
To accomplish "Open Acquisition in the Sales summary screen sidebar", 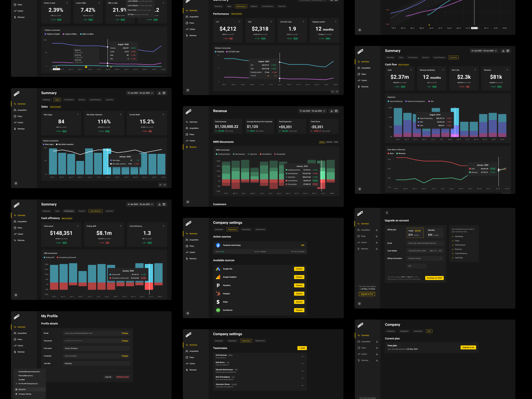I will click(20, 110).
